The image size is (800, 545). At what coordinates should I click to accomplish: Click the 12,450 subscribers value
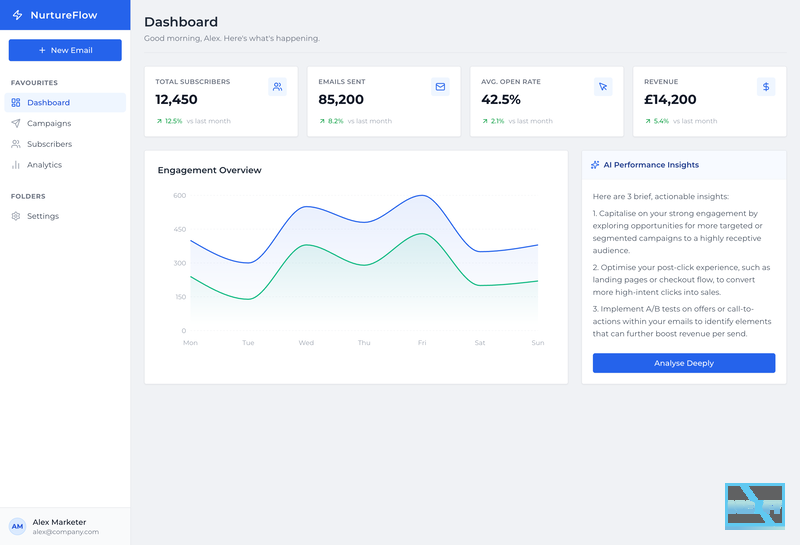pyautogui.click(x=176, y=100)
